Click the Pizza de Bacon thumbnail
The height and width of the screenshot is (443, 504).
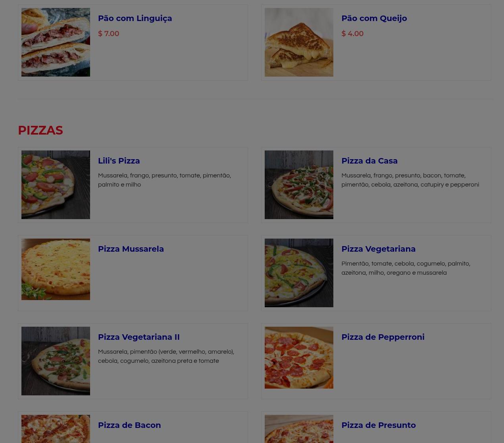[x=56, y=429]
